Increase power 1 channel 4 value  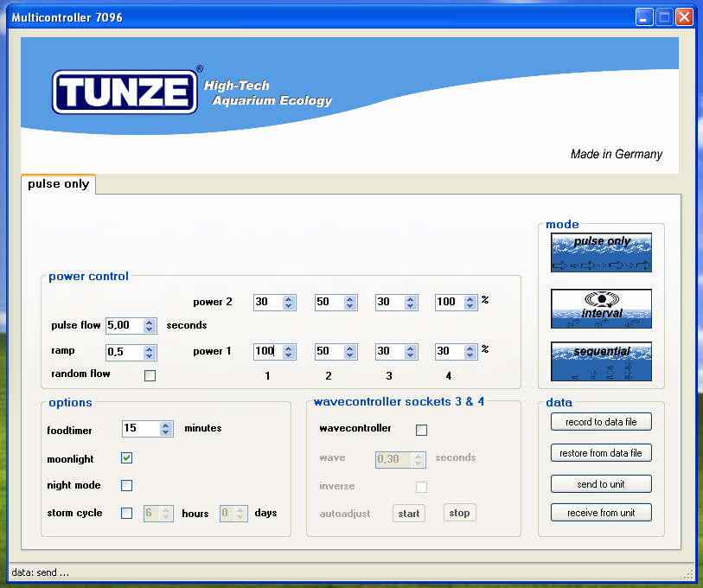470,348
